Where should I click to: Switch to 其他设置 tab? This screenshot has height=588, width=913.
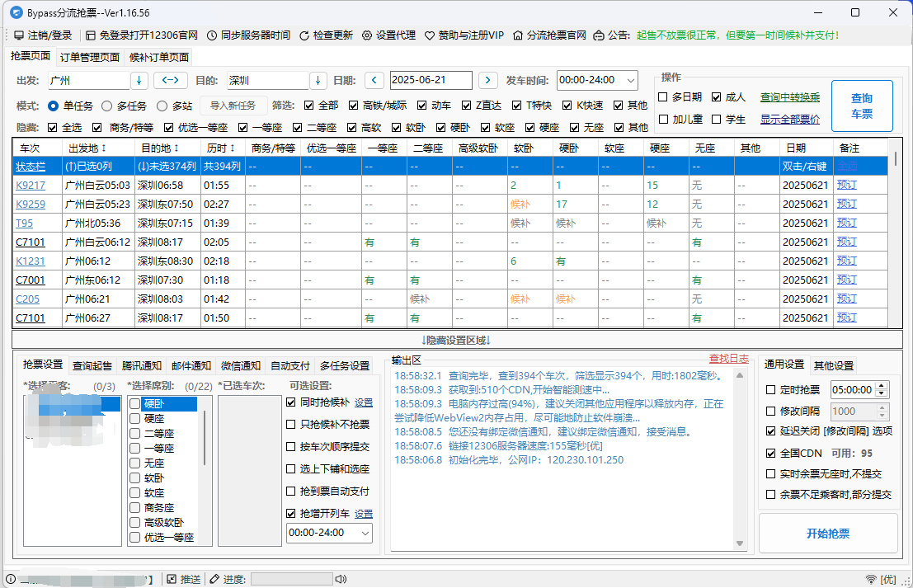coord(833,365)
